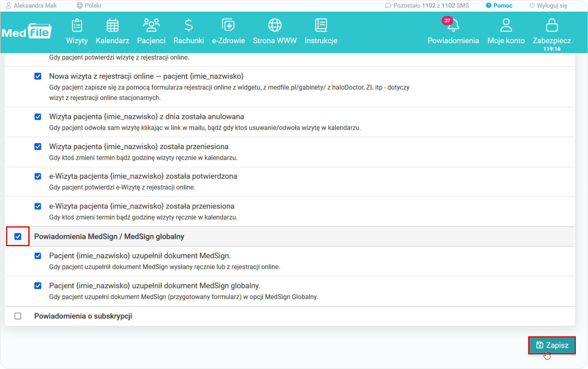Click the Zabezpiecz padlock icon
This screenshot has width=588, height=369.
[x=552, y=25]
